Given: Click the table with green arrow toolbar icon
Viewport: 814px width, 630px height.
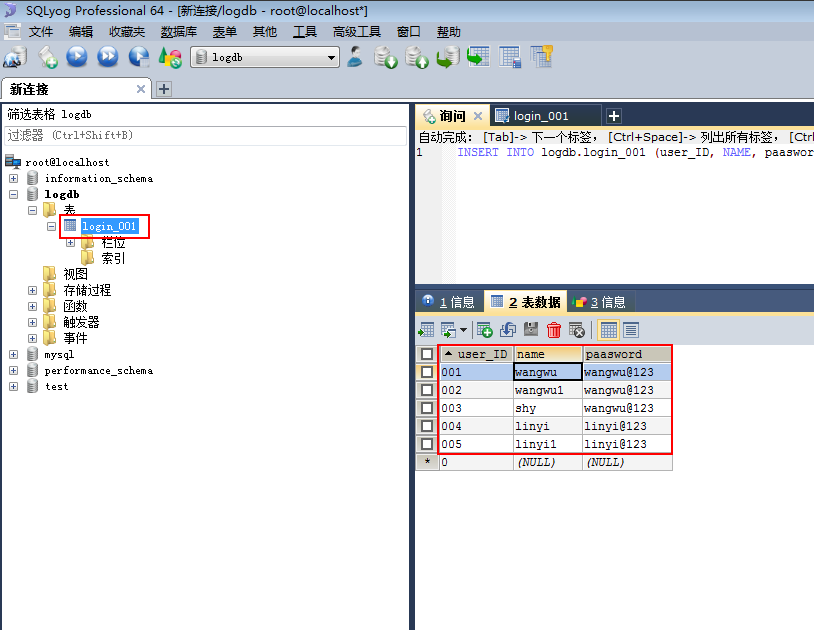Looking at the screenshot, I should [478, 57].
